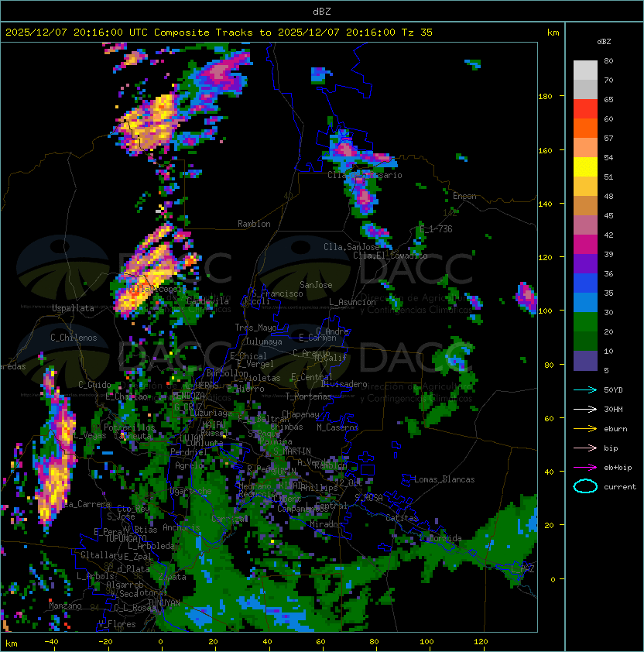The height and width of the screenshot is (652, 644).
Task: Click the pink bip arrow legend icon
Action: [585, 448]
